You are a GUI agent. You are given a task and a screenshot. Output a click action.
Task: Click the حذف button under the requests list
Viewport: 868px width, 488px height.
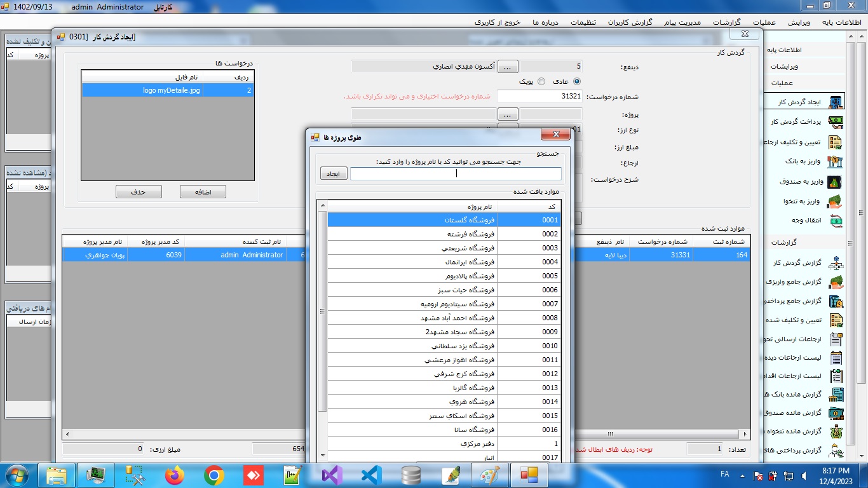[139, 192]
